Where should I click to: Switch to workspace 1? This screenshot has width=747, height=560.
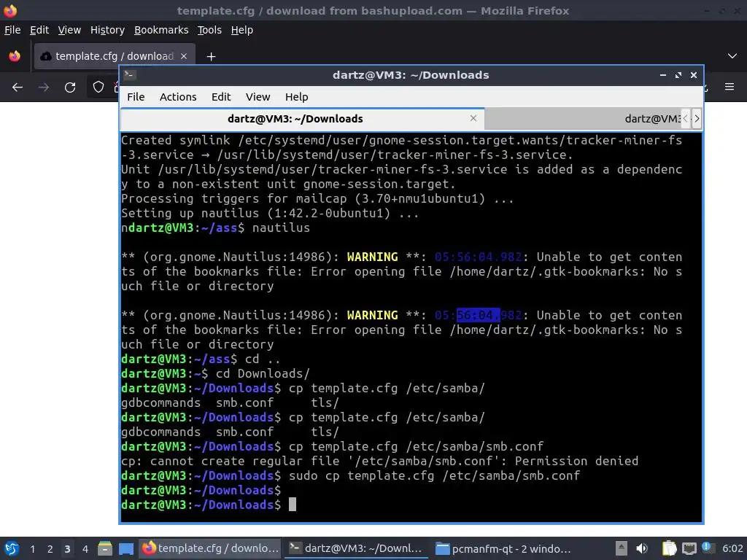(x=32, y=549)
